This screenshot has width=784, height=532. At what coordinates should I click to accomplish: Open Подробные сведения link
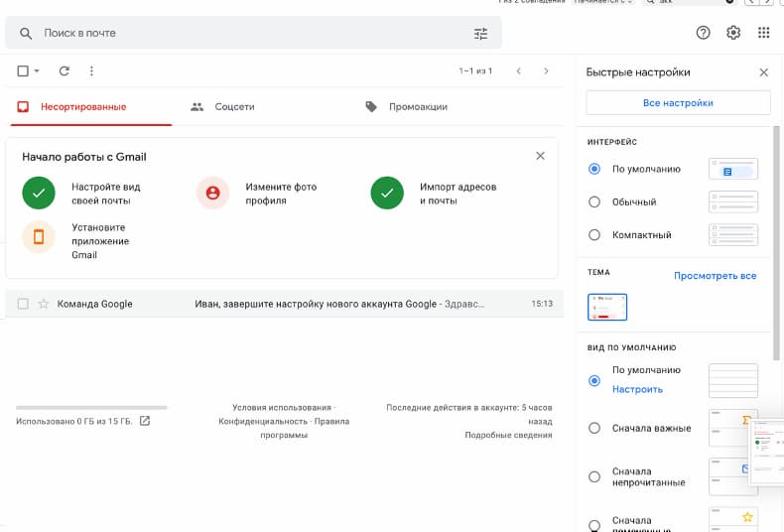(x=508, y=435)
